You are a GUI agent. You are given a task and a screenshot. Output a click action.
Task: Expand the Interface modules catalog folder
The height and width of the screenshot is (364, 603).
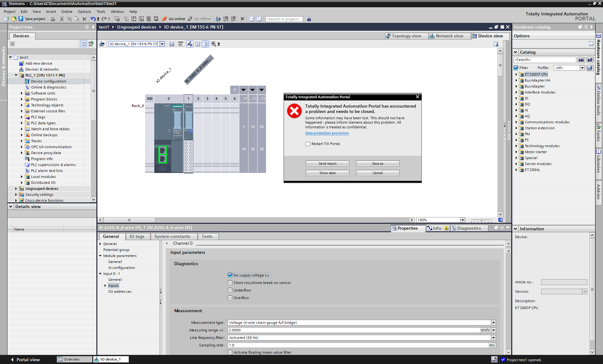516,92
